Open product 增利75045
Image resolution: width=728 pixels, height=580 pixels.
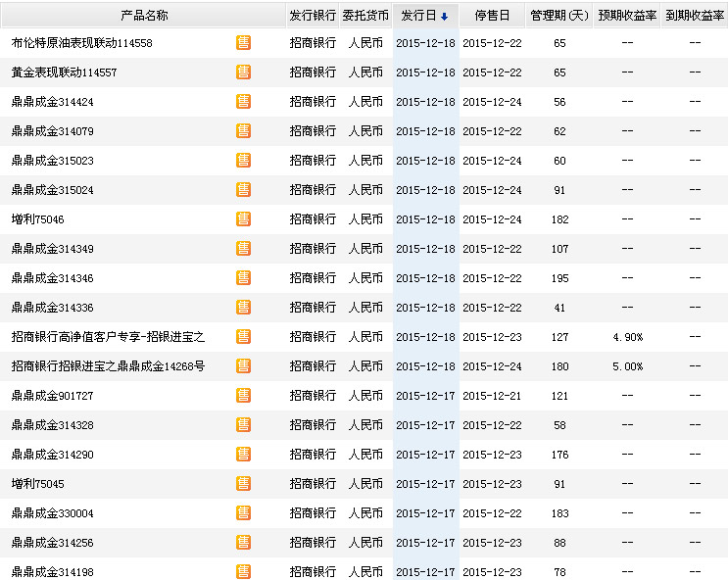click(x=37, y=484)
